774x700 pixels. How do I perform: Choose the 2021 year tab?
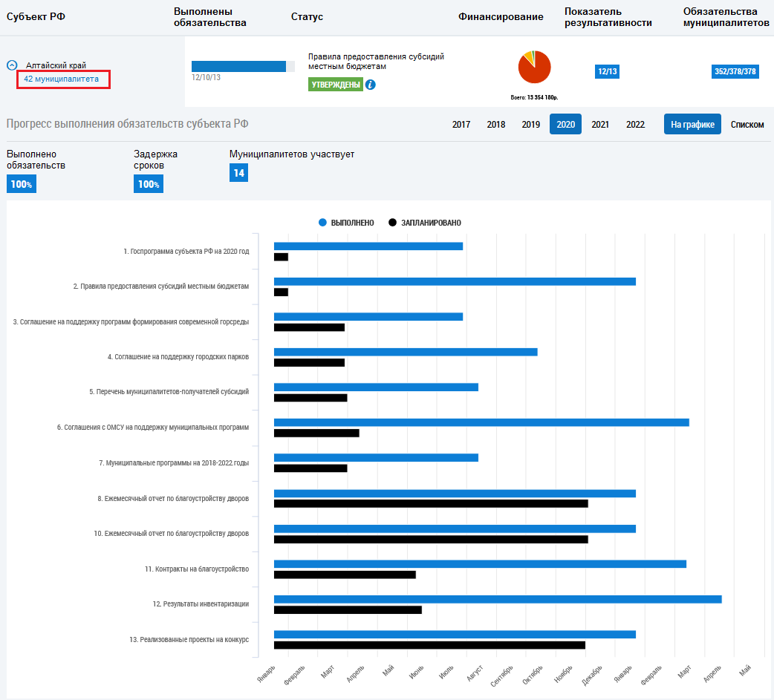(x=600, y=125)
